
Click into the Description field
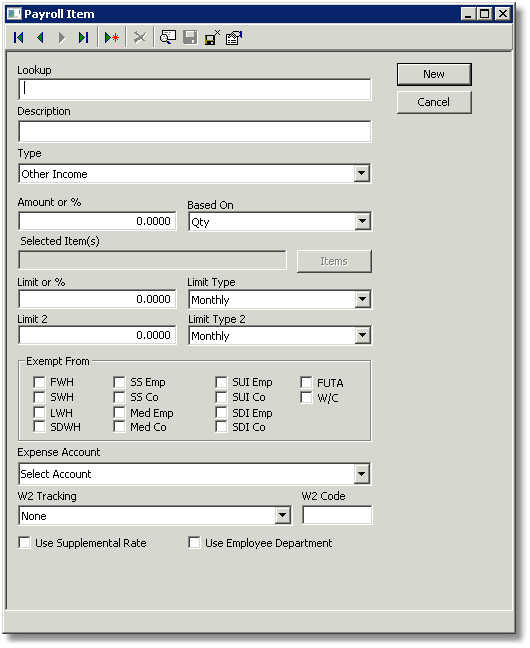point(195,131)
